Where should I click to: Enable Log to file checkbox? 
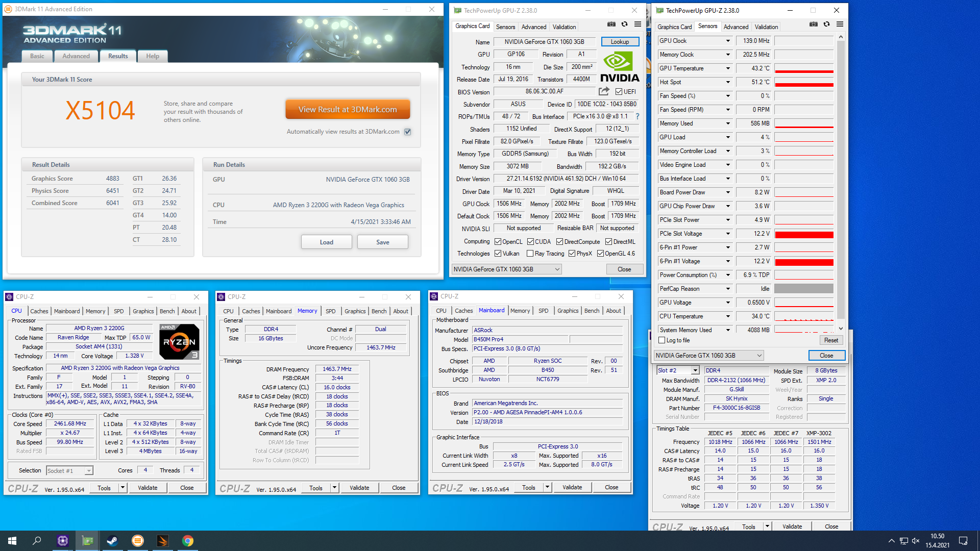coord(662,340)
